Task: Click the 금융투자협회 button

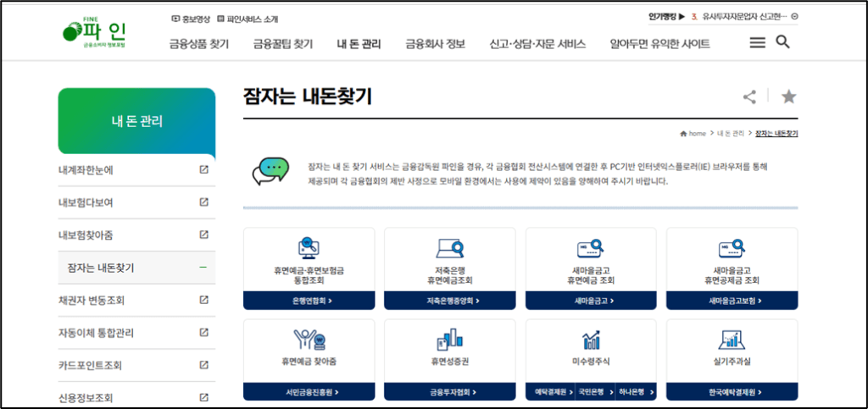Action: pos(449,392)
